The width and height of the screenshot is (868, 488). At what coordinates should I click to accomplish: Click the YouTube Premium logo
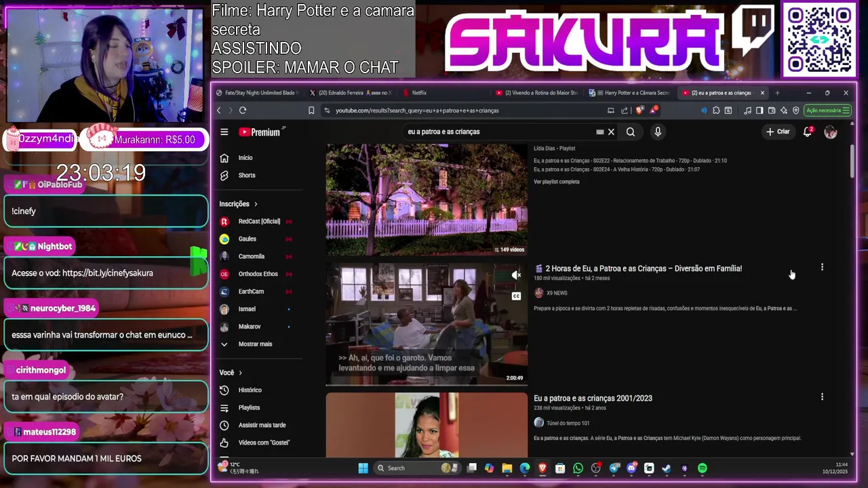pyautogui.click(x=261, y=132)
